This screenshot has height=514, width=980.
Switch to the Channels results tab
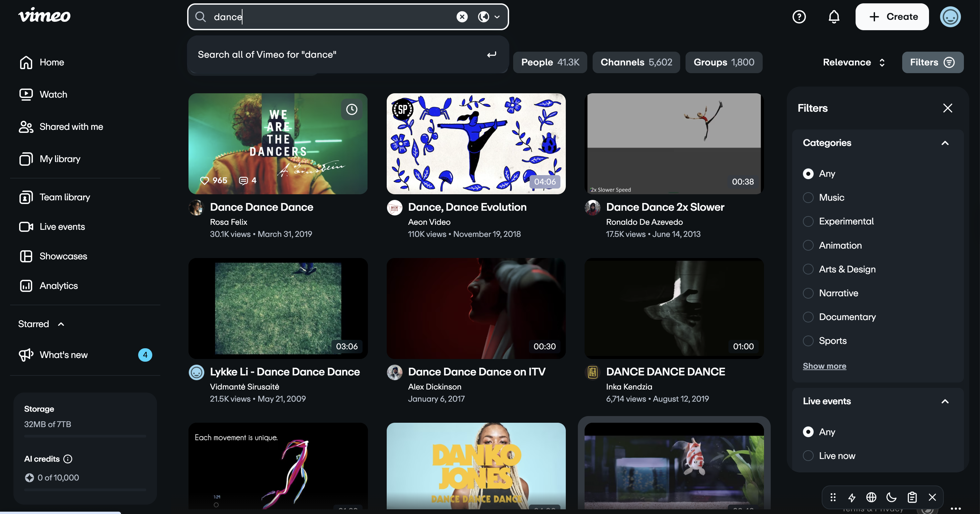pos(636,62)
